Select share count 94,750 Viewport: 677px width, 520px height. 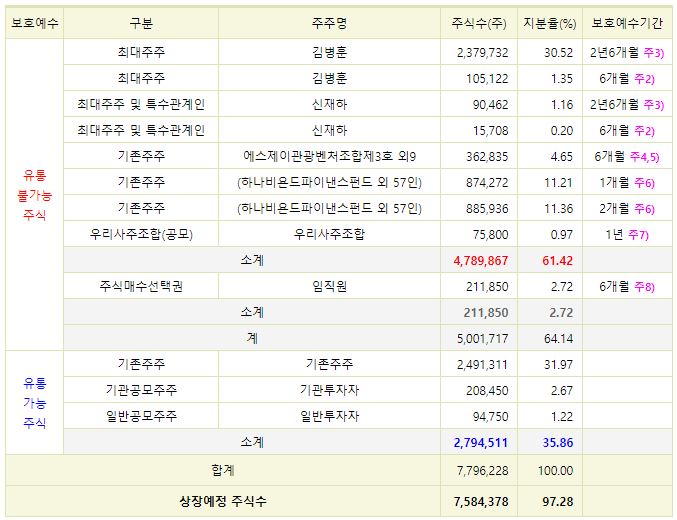(490, 416)
